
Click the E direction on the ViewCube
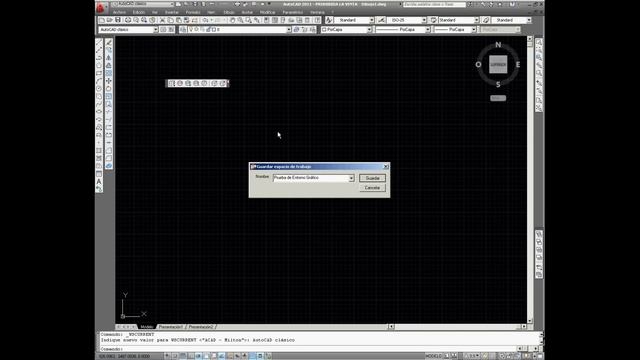pos(518,64)
